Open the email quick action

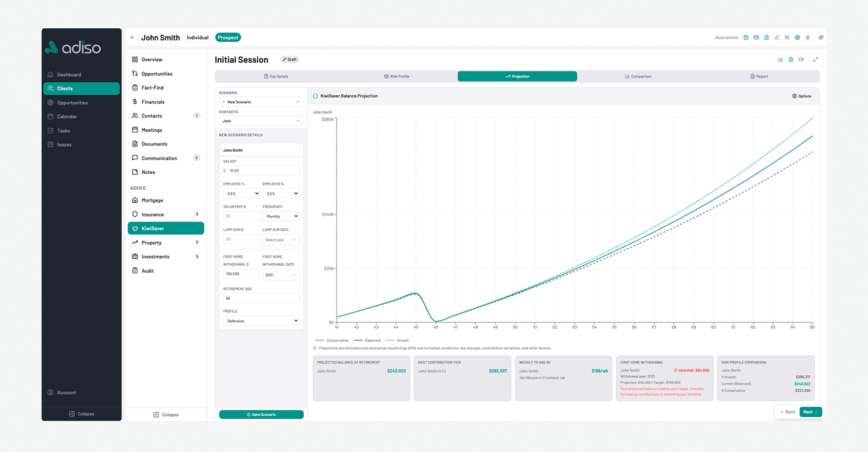coord(756,37)
